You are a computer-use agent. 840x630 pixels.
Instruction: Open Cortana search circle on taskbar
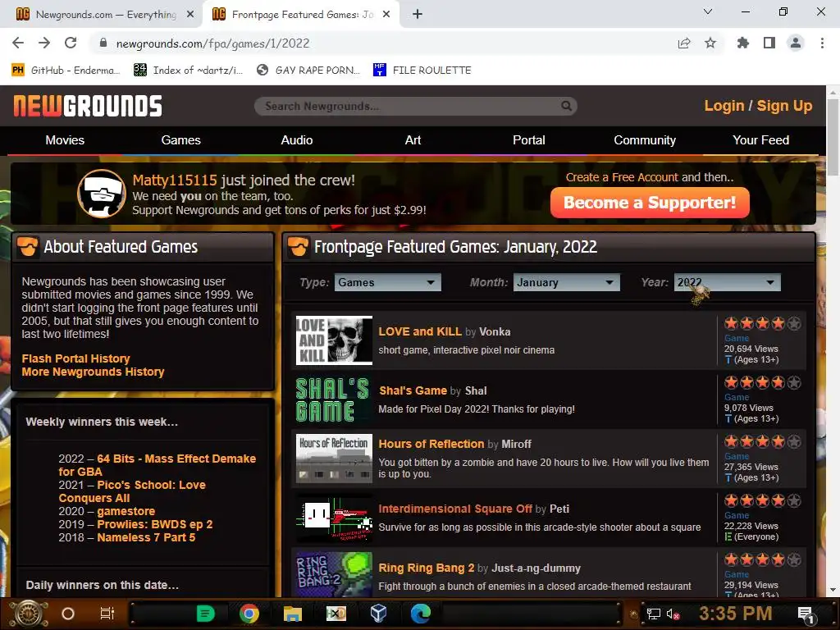(68, 614)
